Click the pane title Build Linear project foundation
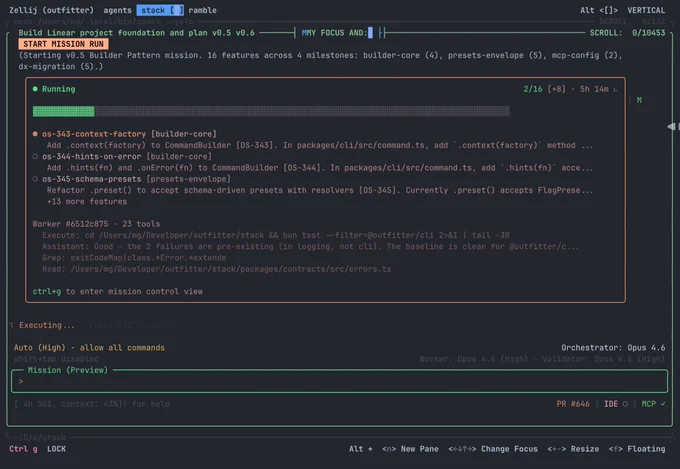680x469 pixels. pos(136,33)
